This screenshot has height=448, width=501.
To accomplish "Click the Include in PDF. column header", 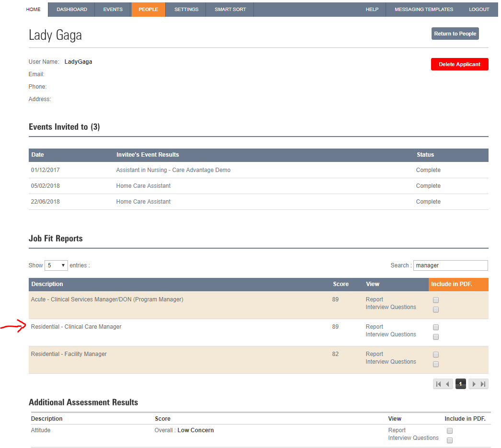I will click(458, 285).
